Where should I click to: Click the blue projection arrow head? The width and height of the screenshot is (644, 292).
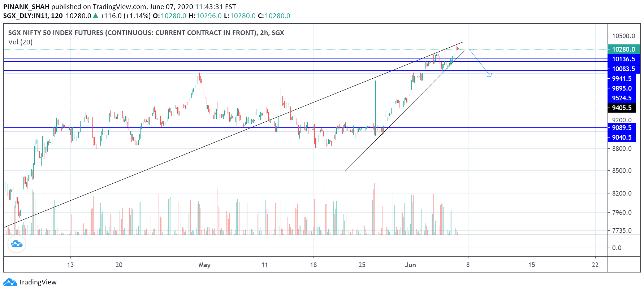tap(490, 75)
